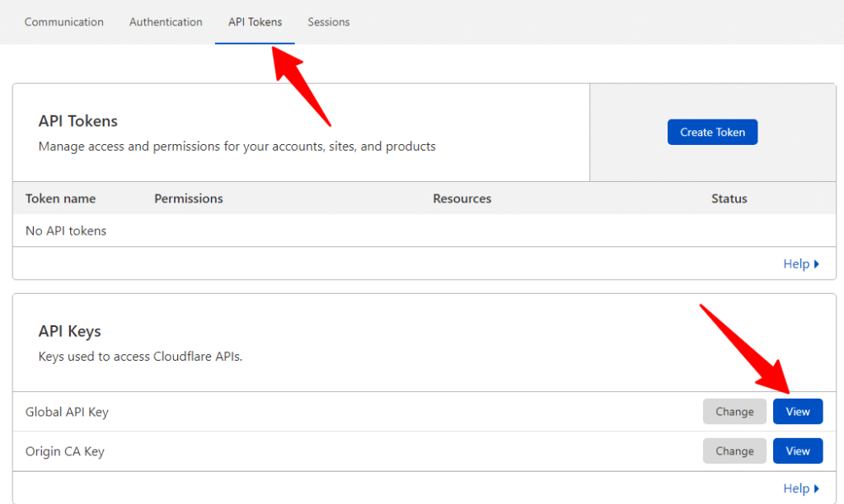
Task: Click 'Keys used to access Cloudflare APIs.' text
Action: tap(140, 357)
